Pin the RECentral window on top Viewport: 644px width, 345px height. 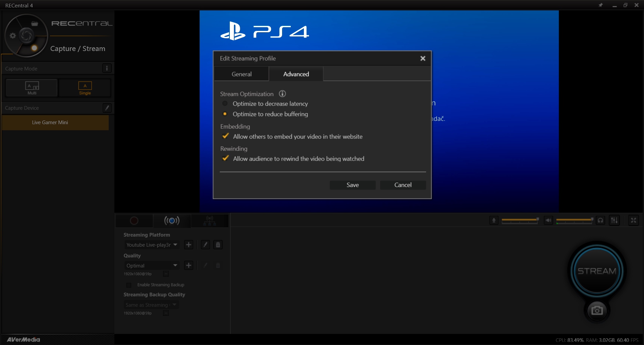click(601, 5)
